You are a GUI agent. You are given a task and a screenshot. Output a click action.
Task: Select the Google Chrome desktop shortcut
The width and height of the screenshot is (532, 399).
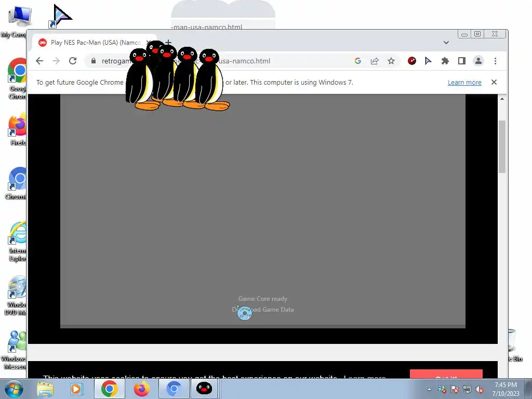[17, 79]
